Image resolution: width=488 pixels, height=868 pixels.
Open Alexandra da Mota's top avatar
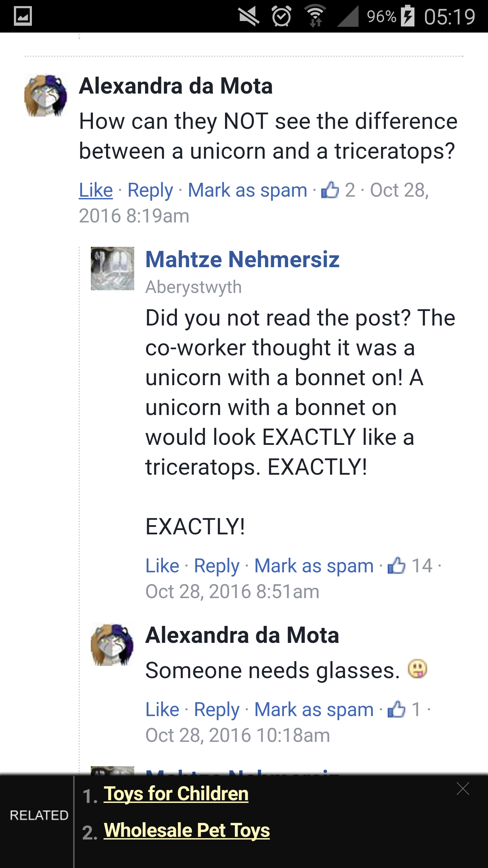[46, 96]
